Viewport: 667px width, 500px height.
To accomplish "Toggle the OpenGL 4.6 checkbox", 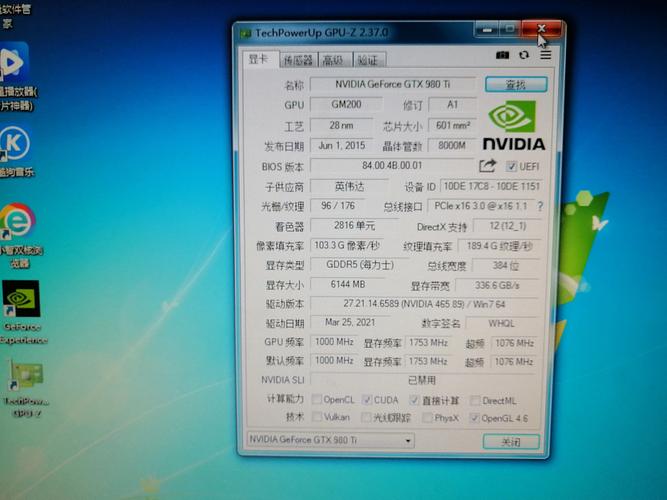I will (474, 417).
